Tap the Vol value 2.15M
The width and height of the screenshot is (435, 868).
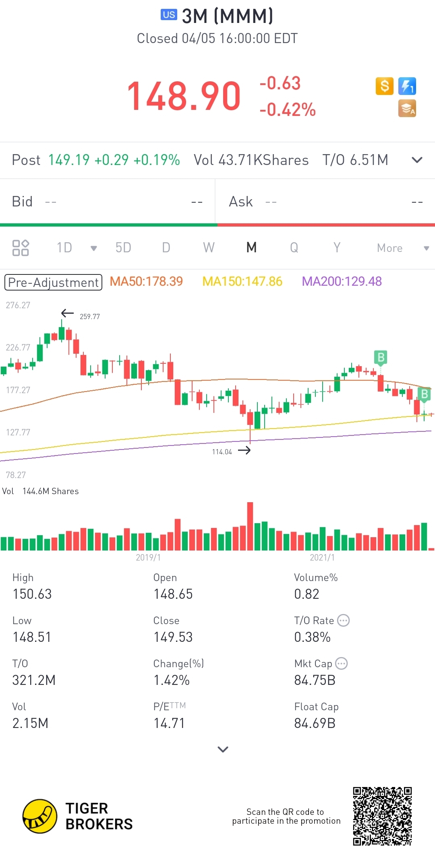click(30, 723)
